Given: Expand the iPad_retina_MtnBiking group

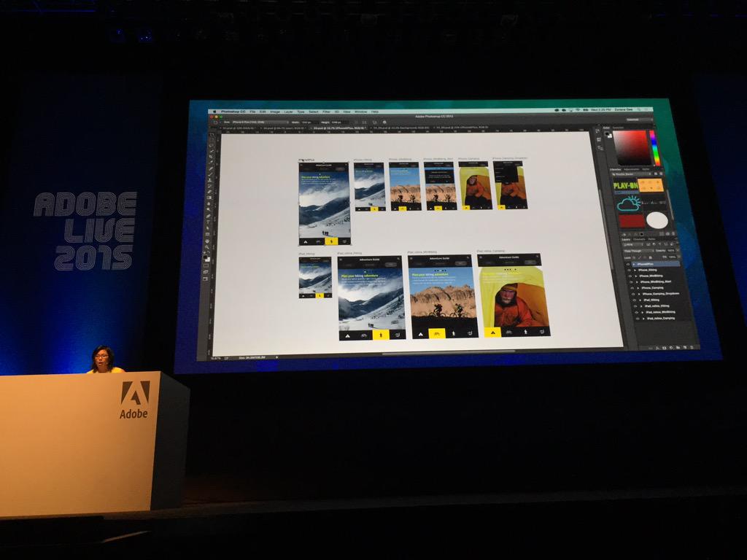Looking at the screenshot, I should point(642,312).
